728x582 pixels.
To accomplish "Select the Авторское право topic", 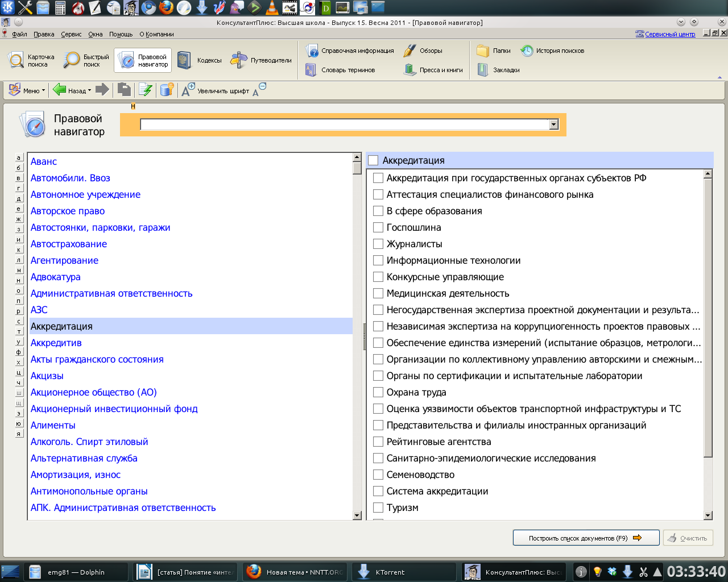I will (68, 211).
